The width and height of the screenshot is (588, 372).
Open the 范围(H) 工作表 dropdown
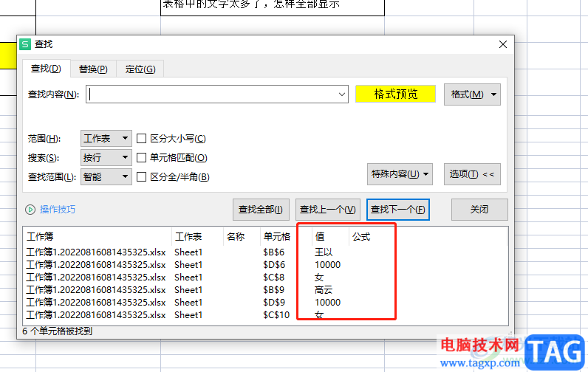[x=106, y=139]
